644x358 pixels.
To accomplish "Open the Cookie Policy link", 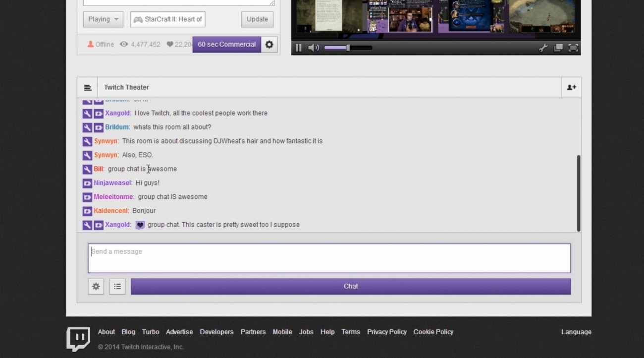I will coord(433,332).
